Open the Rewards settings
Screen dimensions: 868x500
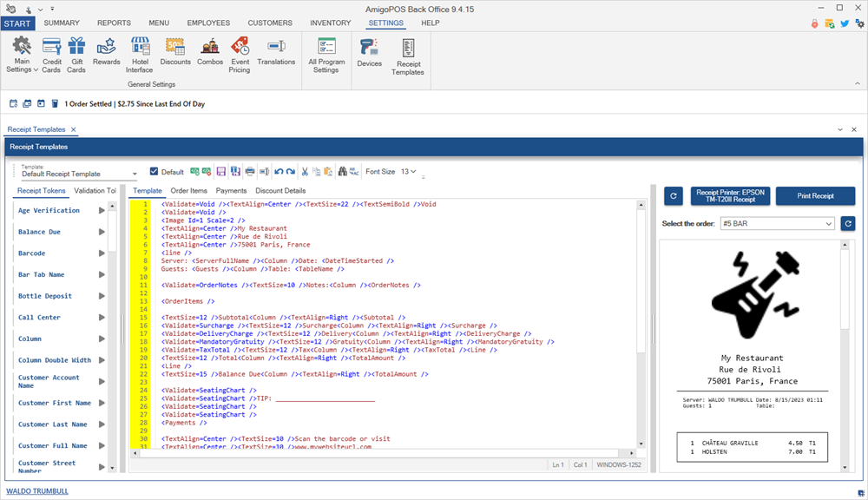point(106,51)
